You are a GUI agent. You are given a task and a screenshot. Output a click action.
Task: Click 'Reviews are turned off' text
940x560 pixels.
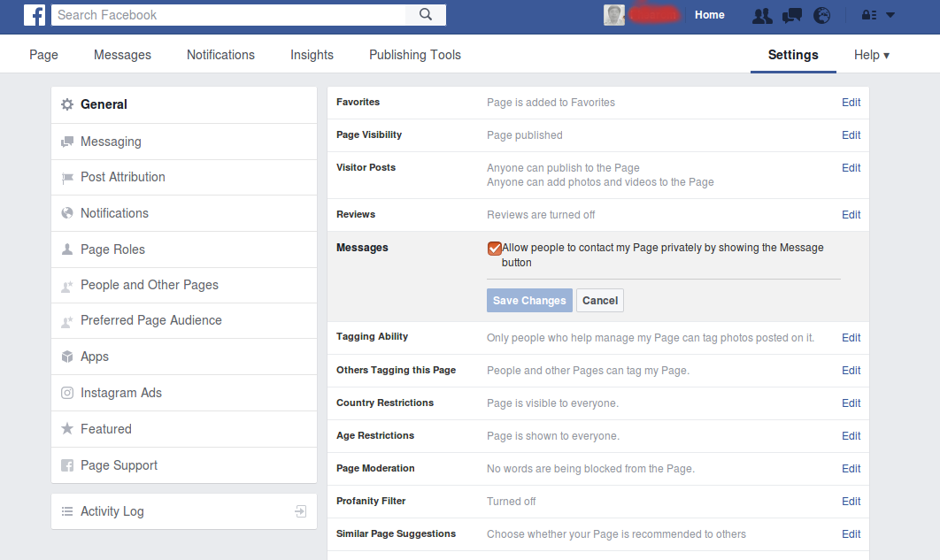[541, 215]
